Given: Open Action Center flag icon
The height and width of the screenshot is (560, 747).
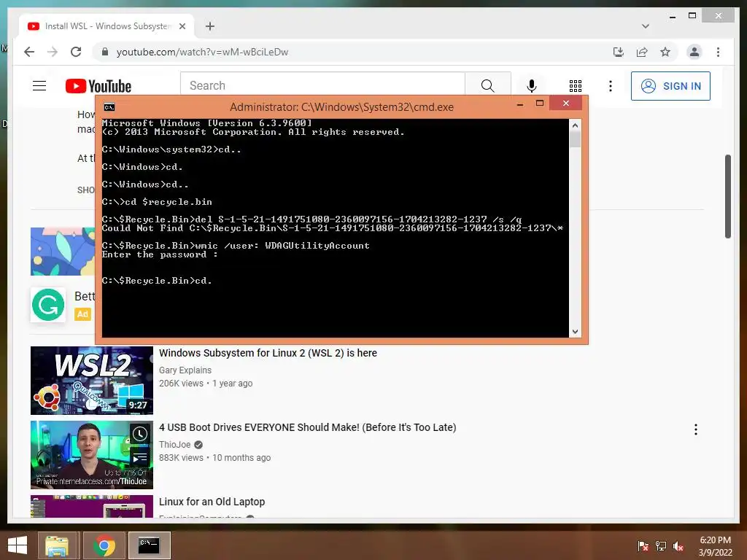Looking at the screenshot, I should 643,545.
